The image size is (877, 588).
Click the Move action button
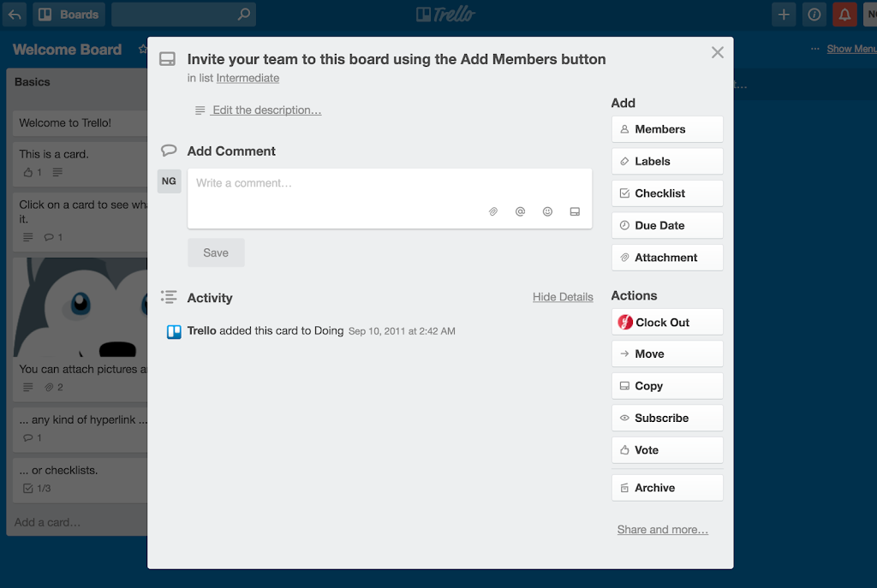tap(667, 353)
